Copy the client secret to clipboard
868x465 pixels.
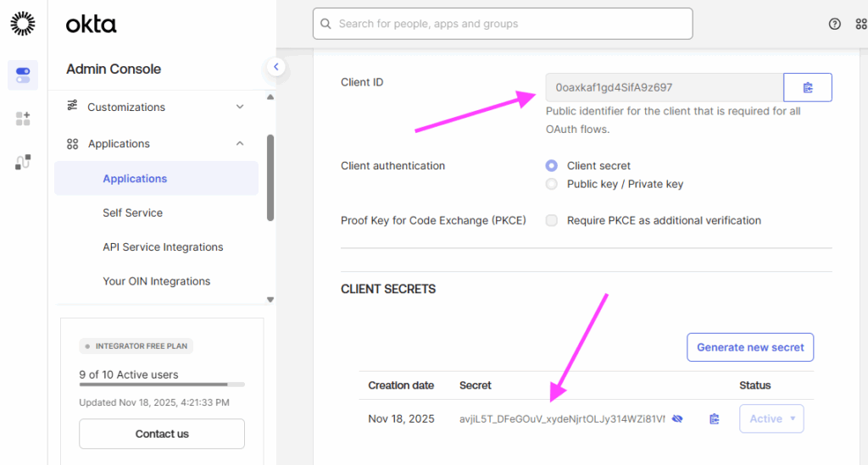click(x=714, y=418)
